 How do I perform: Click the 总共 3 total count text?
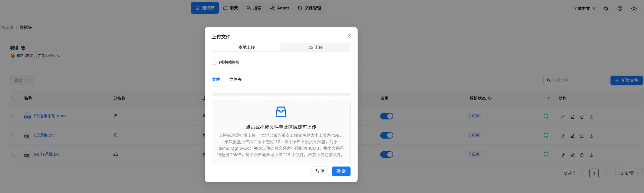(569, 173)
